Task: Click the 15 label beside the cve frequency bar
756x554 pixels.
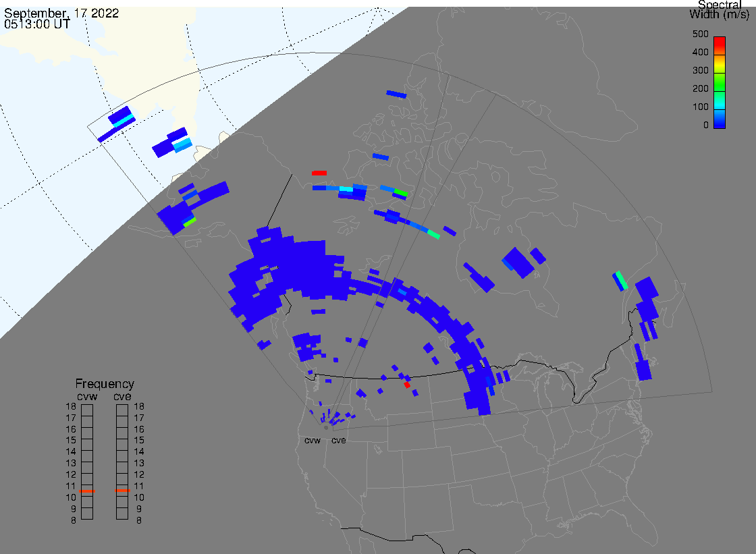Action: (x=139, y=441)
